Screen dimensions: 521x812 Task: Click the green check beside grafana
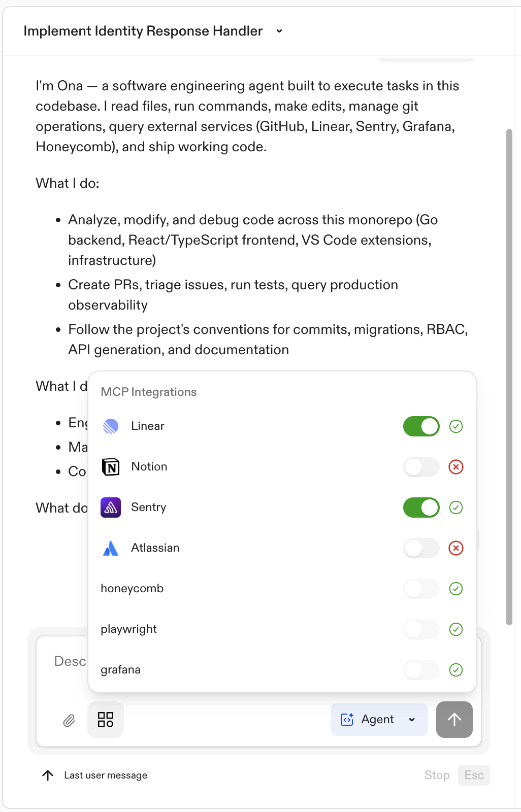[x=456, y=670]
